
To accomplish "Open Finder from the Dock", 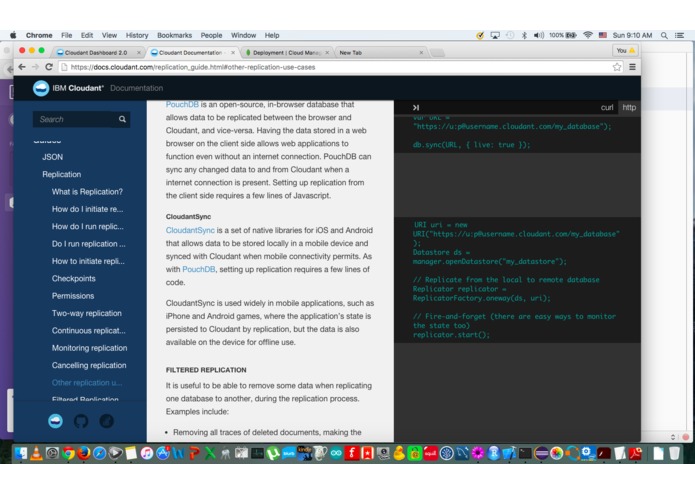I will 20,453.
